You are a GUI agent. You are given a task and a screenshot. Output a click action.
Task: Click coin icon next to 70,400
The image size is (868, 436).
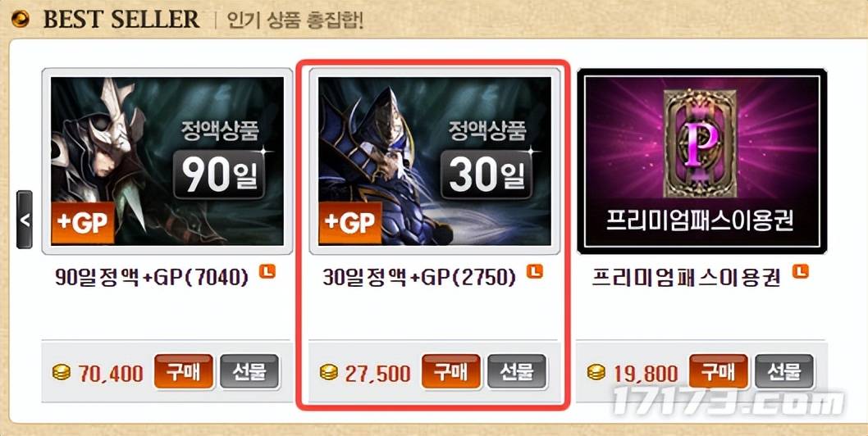point(62,372)
